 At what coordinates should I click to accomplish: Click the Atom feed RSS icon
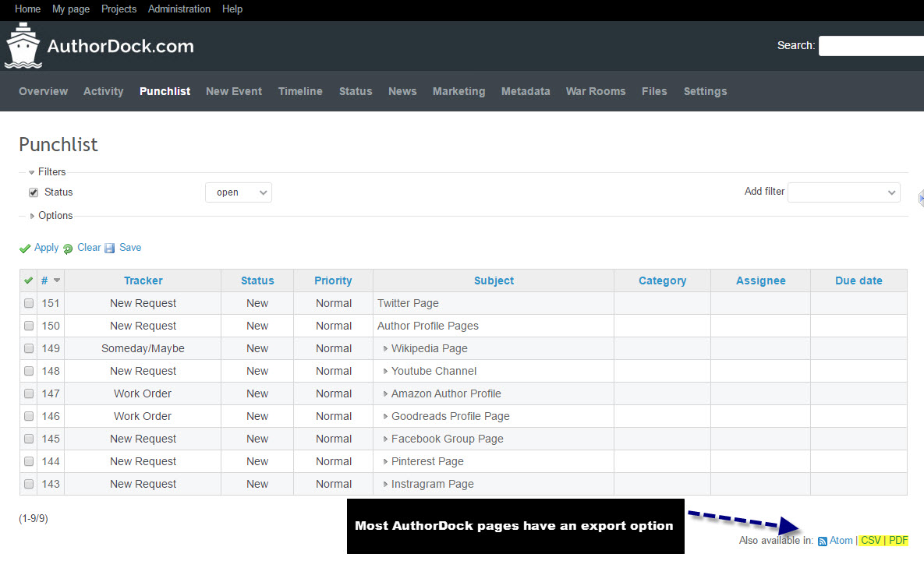click(x=822, y=541)
